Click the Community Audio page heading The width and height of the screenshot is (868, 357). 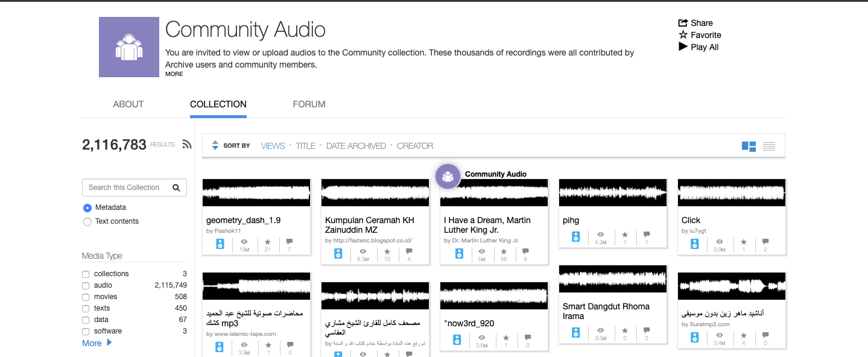[x=246, y=30]
